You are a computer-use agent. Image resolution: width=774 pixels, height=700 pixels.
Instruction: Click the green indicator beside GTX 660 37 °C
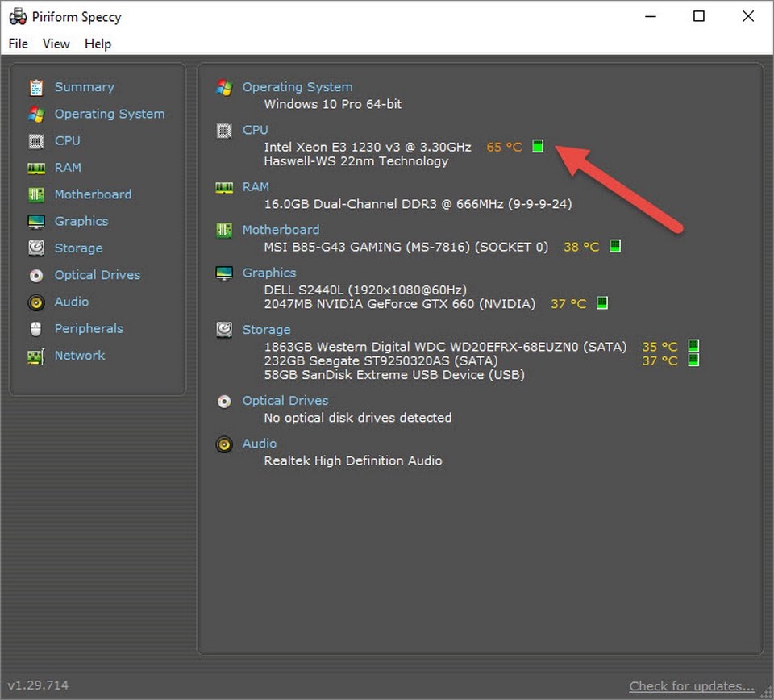point(601,302)
